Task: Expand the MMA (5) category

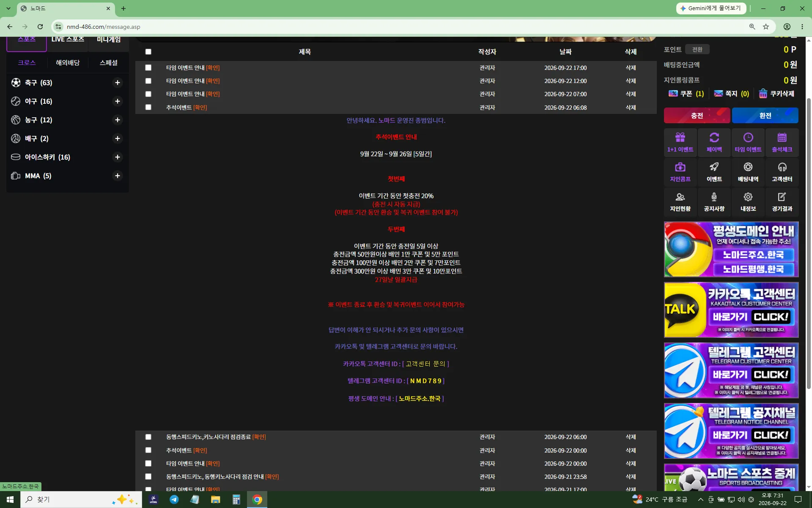Action: tap(118, 176)
